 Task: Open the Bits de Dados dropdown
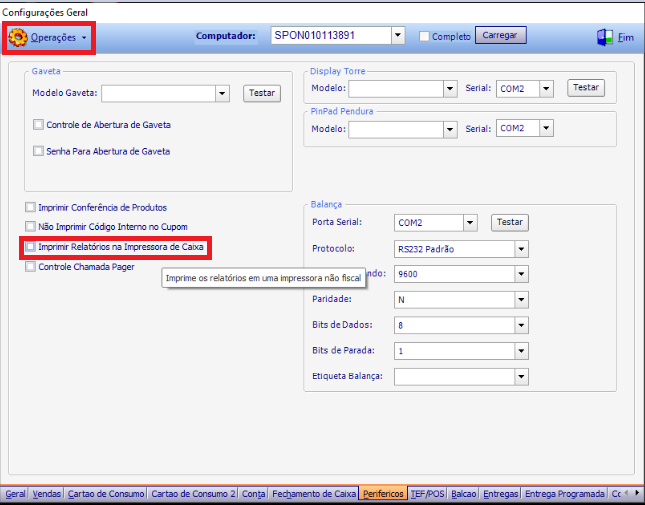click(x=521, y=325)
